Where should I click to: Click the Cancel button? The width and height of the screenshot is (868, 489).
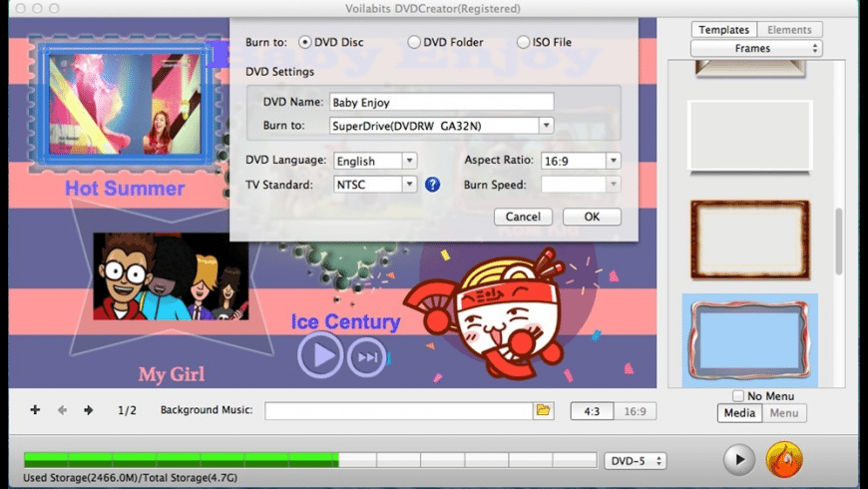pos(523,217)
